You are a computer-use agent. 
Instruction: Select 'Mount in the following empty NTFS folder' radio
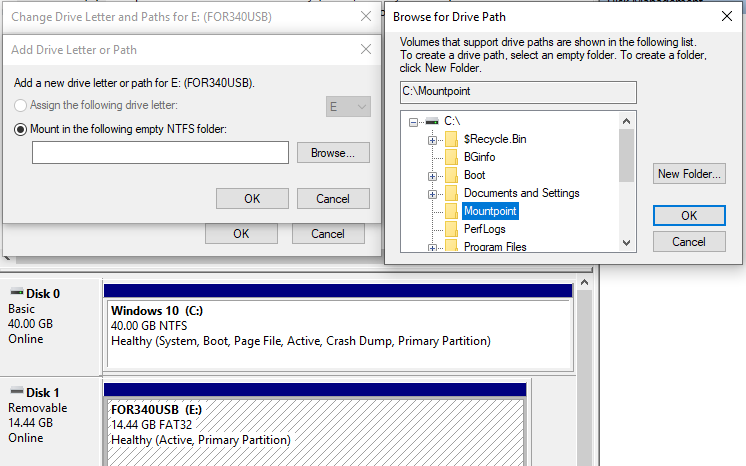(x=21, y=128)
